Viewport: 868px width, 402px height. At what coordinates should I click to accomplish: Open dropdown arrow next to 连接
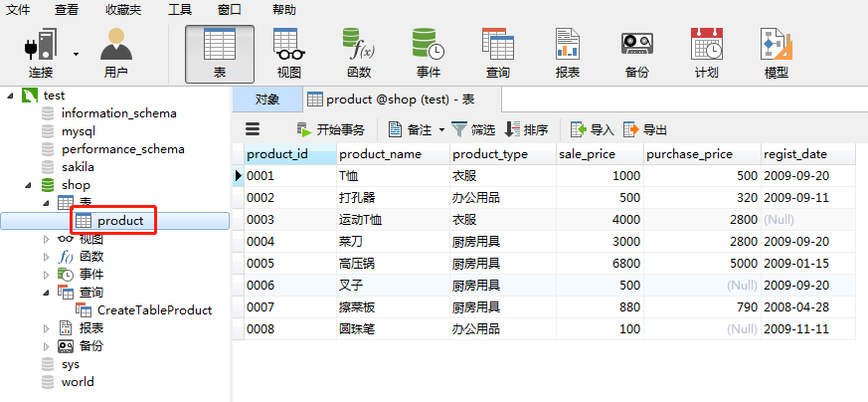coord(76,55)
